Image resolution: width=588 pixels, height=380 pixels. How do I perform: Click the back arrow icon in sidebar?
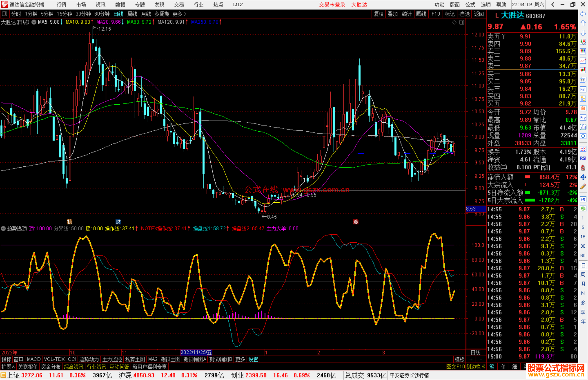pyautogui.click(x=583, y=14)
